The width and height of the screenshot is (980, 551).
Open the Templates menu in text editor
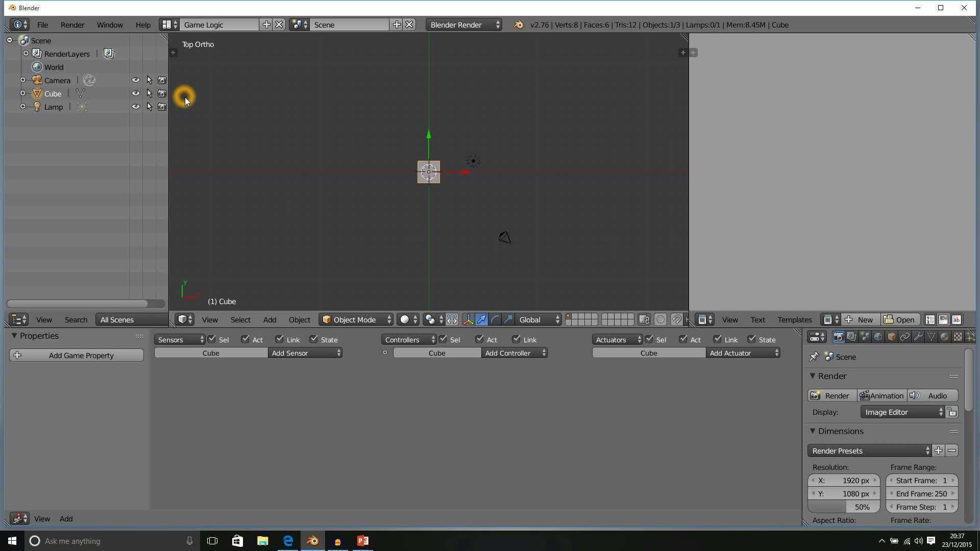pos(794,320)
